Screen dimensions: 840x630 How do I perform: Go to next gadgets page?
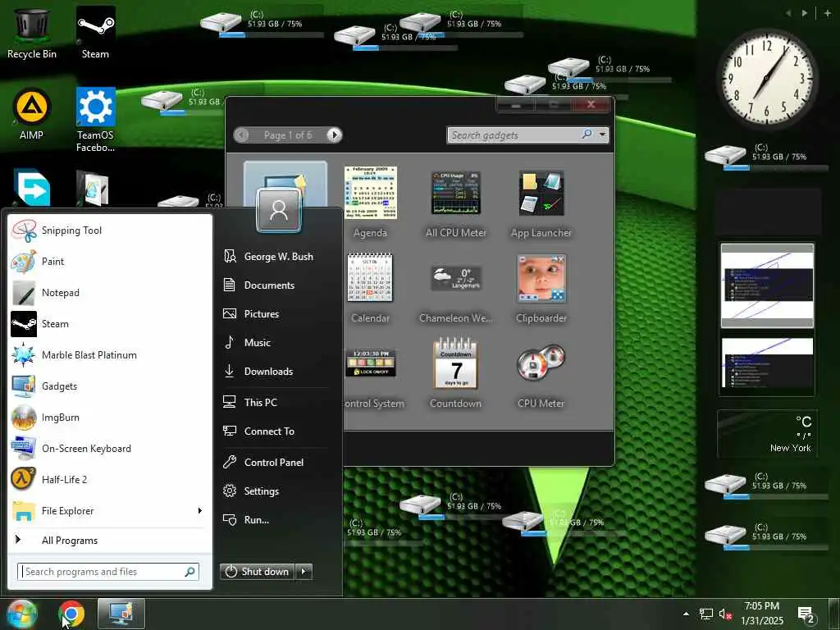[335, 135]
